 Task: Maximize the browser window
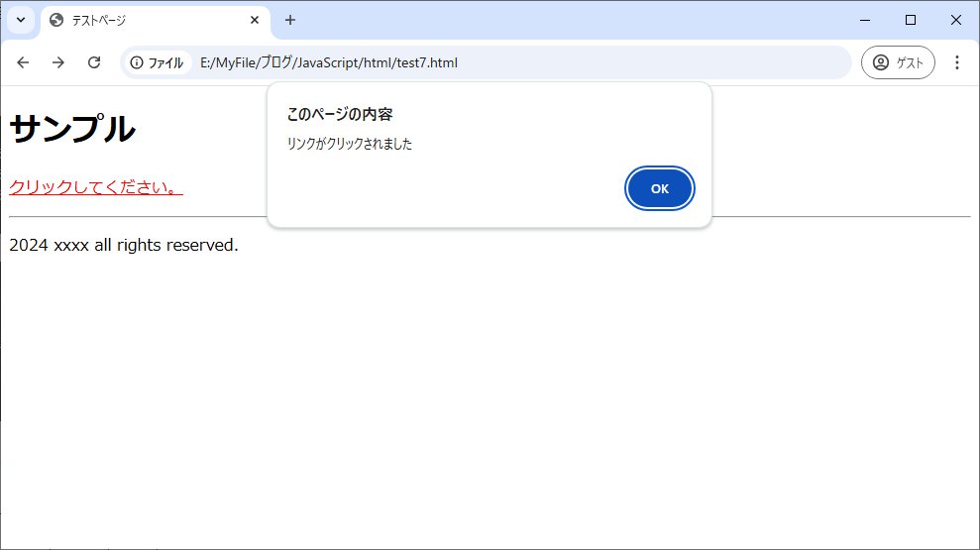pyautogui.click(x=911, y=20)
